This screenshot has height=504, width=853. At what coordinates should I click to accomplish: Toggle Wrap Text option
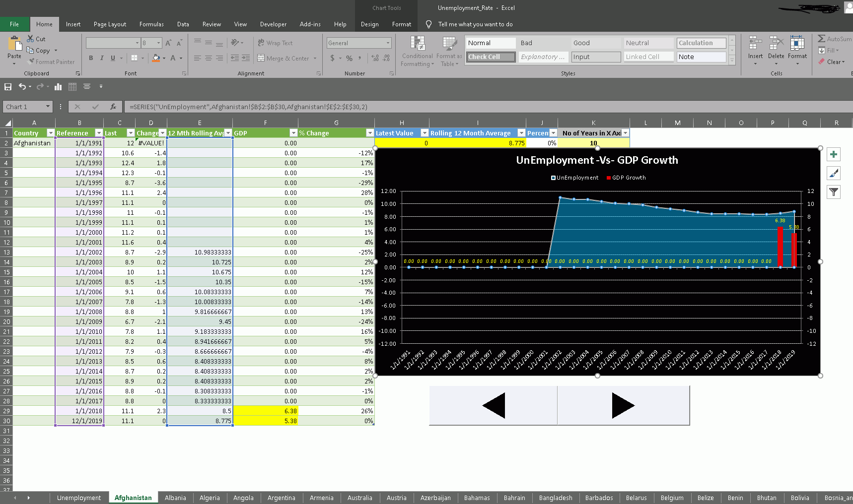pyautogui.click(x=275, y=43)
